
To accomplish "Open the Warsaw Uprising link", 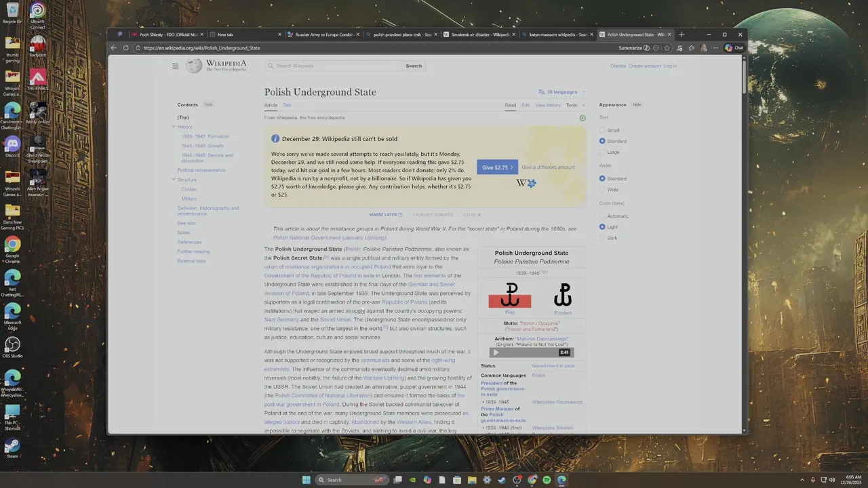I will pos(384,378).
